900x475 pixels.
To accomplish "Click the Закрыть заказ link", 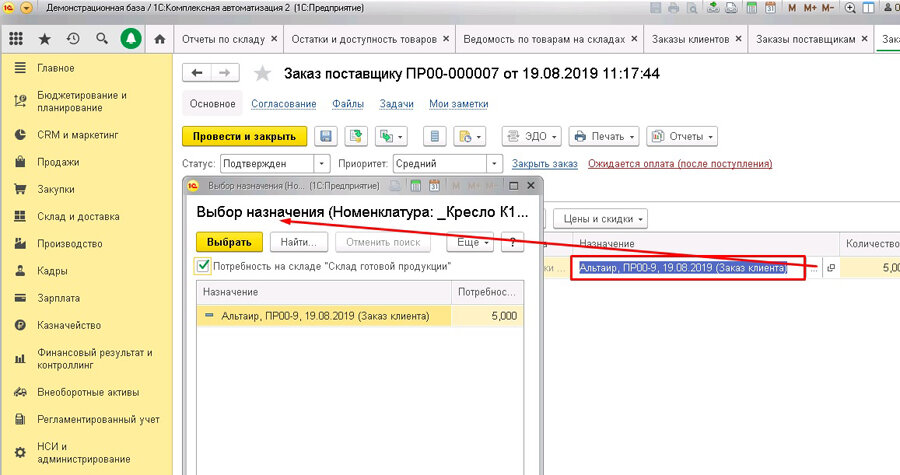I will pyautogui.click(x=545, y=163).
